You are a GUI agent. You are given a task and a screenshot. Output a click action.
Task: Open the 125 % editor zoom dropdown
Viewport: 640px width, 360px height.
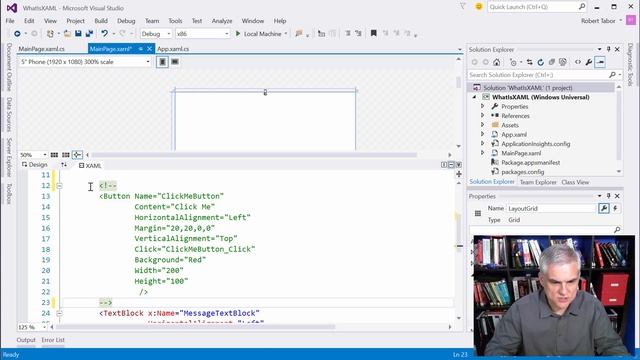click(32, 327)
